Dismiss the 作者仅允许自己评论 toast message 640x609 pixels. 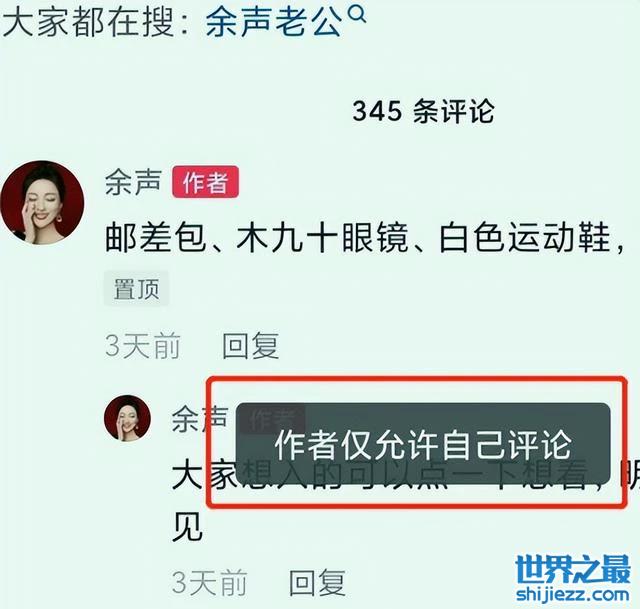point(423,444)
